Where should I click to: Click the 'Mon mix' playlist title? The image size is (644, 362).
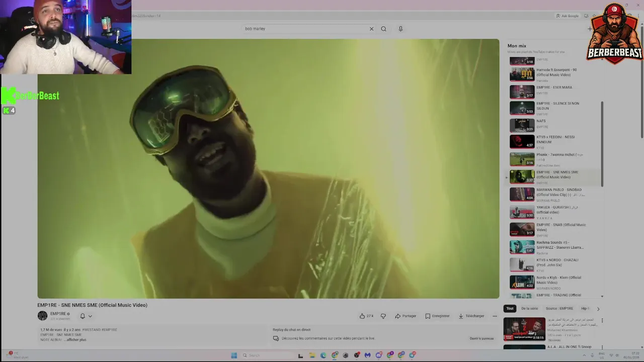(x=517, y=46)
